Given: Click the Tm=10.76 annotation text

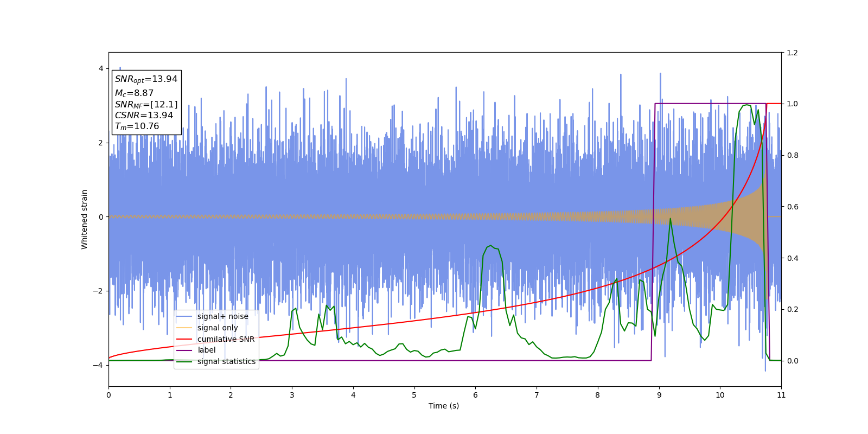Looking at the screenshot, I should (x=137, y=126).
